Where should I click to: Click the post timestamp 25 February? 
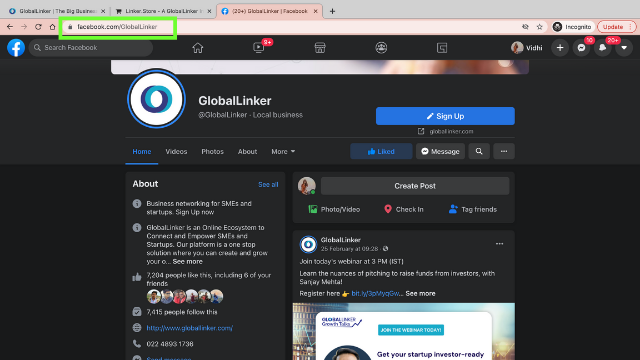click(349, 249)
